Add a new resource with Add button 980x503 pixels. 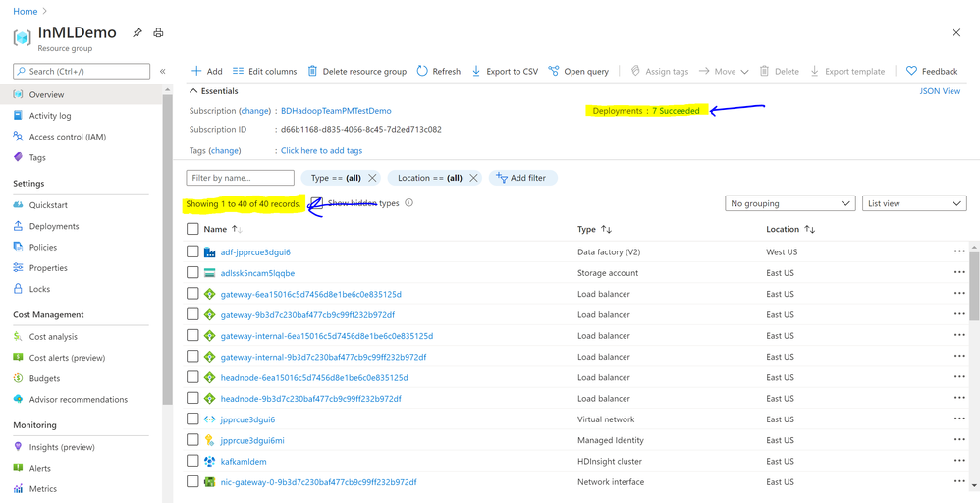[x=207, y=72]
